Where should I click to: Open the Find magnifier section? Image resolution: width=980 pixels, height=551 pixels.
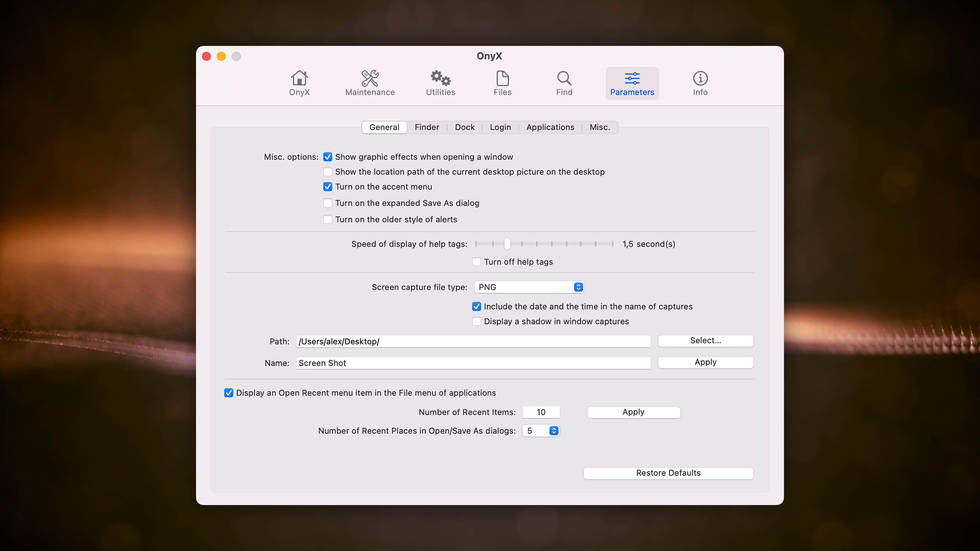click(x=564, y=83)
